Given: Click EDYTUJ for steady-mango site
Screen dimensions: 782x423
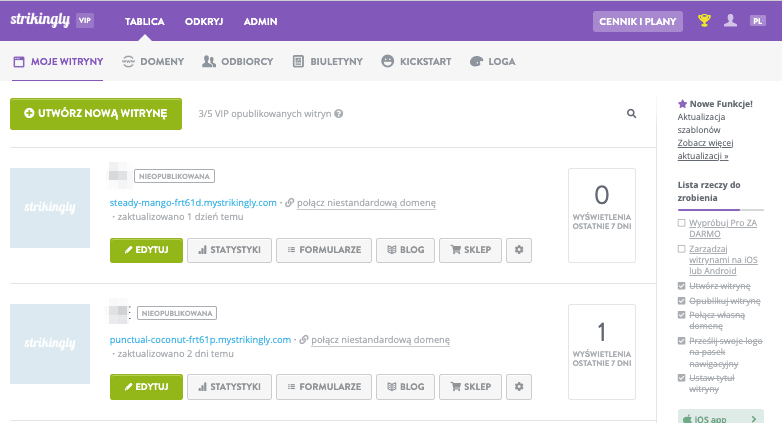Looking at the screenshot, I should click(146, 250).
